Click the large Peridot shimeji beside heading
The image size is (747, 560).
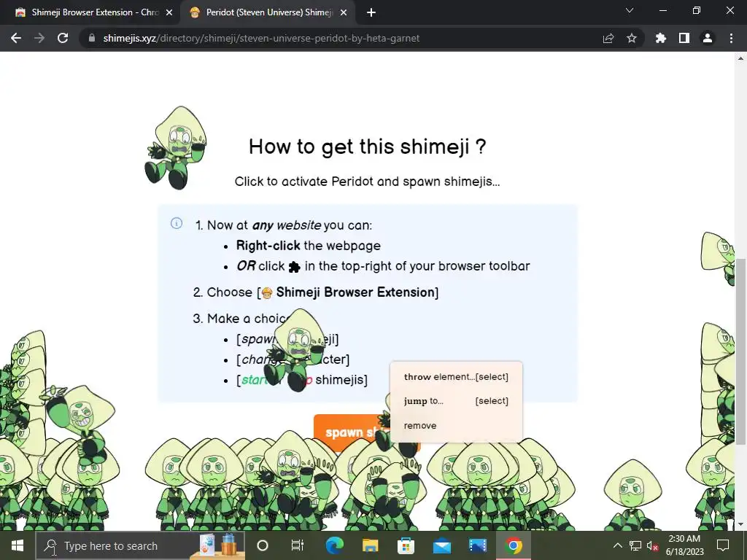pos(175,147)
